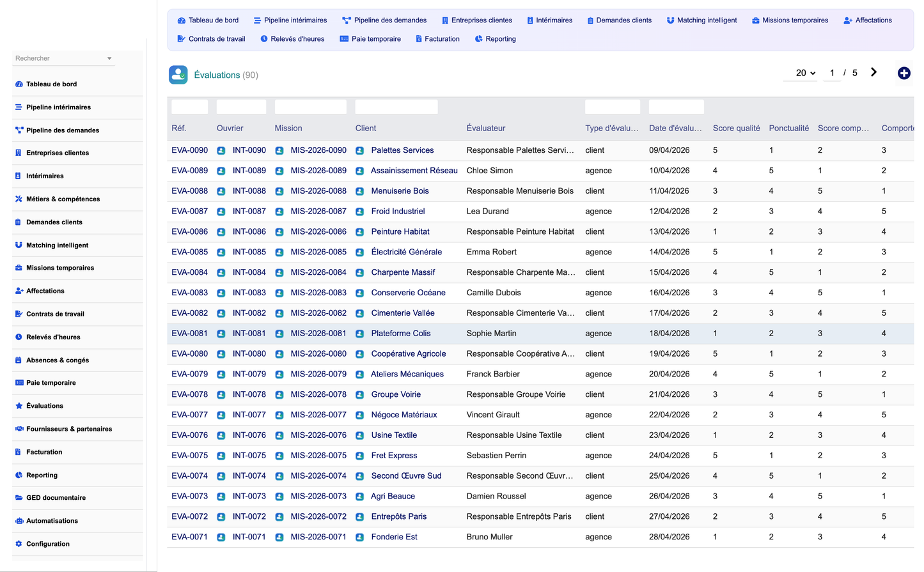Screen dimensions: 924x572
Task: Click the Reporting pie chart icon in top bar
Action: coord(479,39)
